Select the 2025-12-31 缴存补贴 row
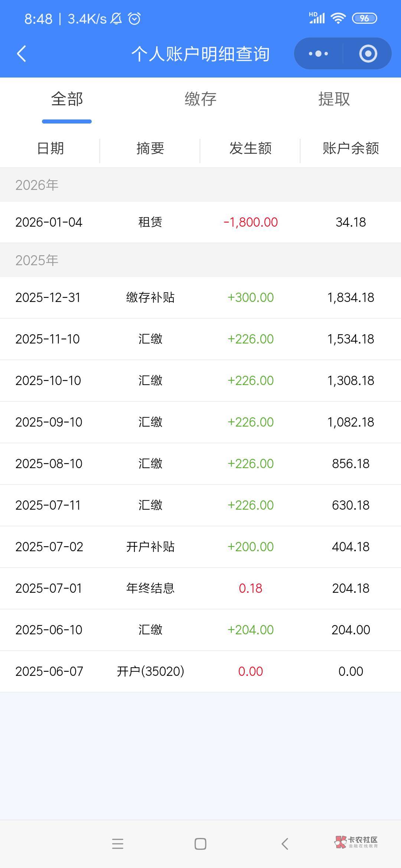This screenshot has width=401, height=868. click(200, 297)
